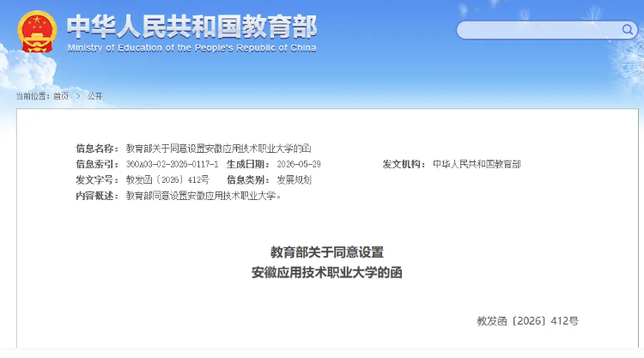
Task: Click the 信息名称 label
Action: (x=97, y=149)
